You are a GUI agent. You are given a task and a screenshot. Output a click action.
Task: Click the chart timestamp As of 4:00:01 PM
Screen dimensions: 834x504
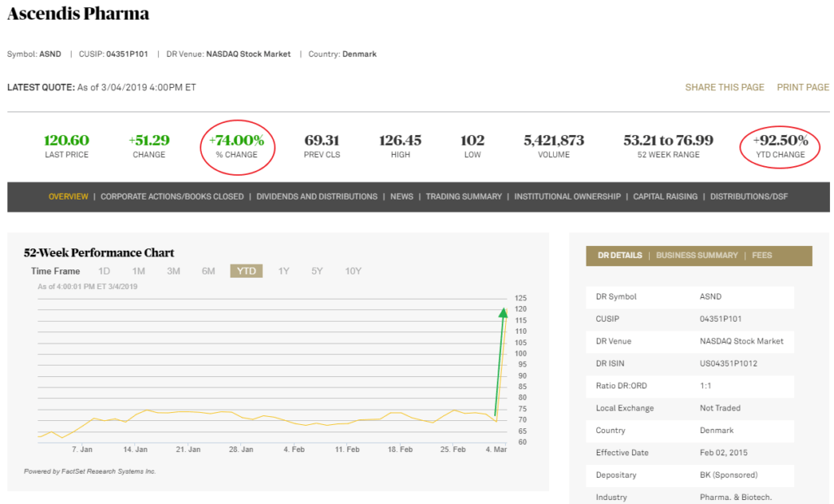[87, 287]
